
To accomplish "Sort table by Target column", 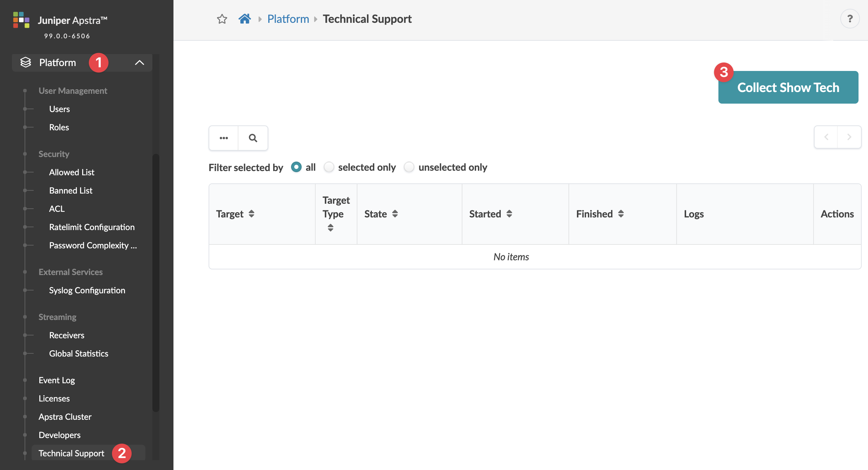I will [x=251, y=214].
